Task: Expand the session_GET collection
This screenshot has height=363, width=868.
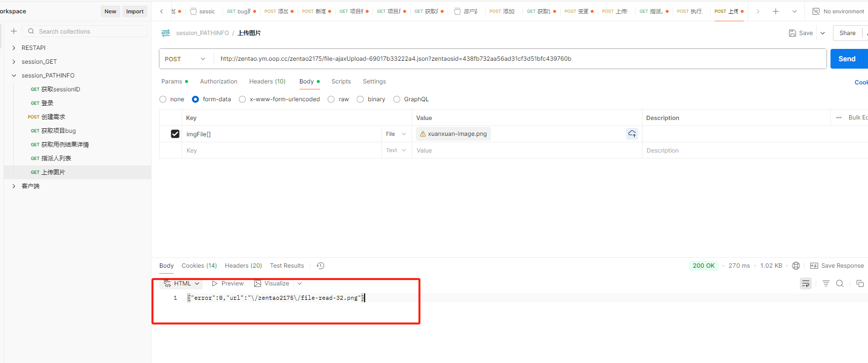Action: [x=14, y=62]
